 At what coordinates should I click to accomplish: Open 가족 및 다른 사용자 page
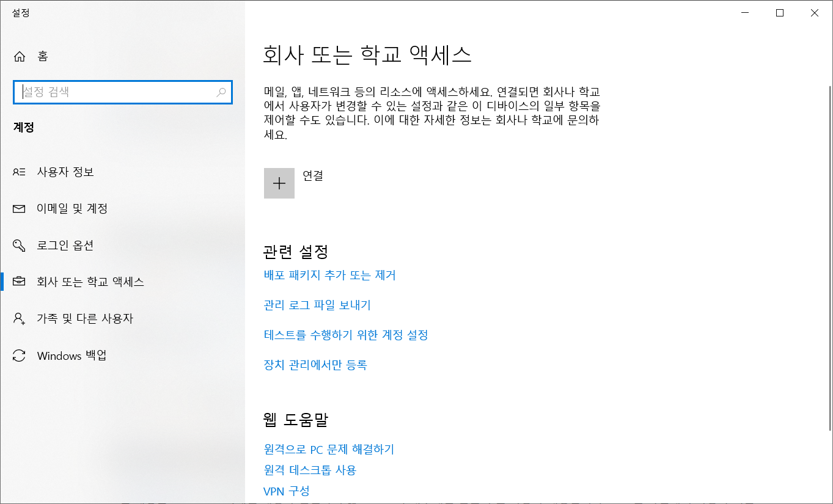click(122, 318)
